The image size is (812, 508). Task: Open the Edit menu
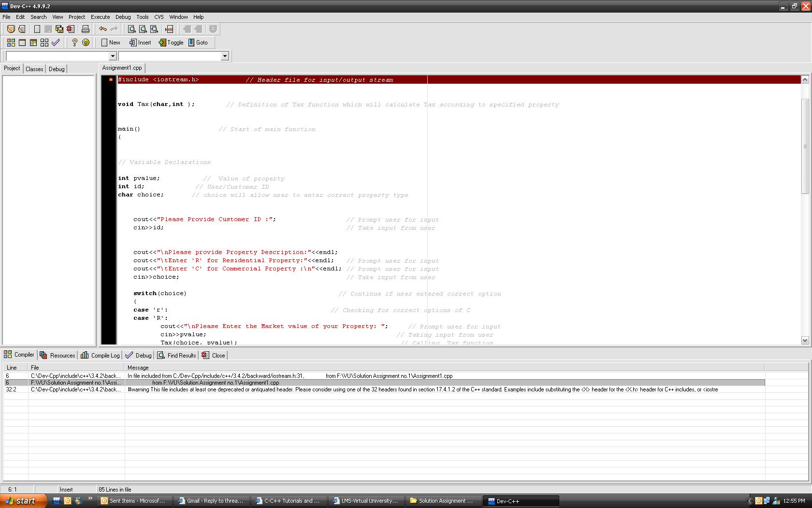(x=20, y=17)
